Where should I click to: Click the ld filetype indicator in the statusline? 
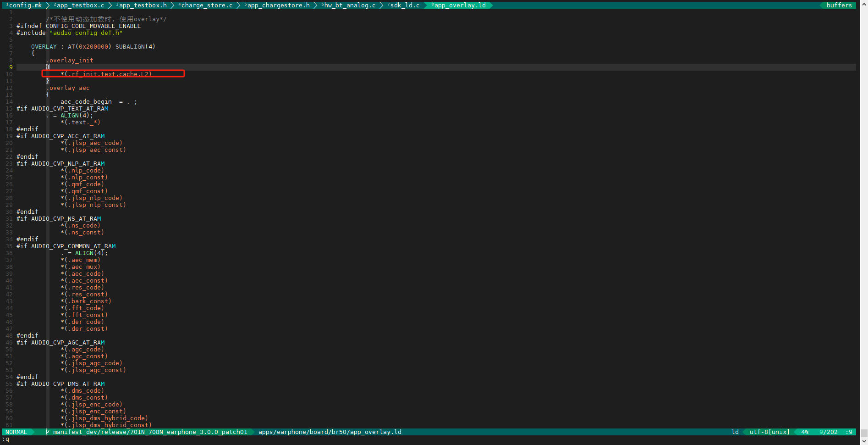click(x=735, y=432)
